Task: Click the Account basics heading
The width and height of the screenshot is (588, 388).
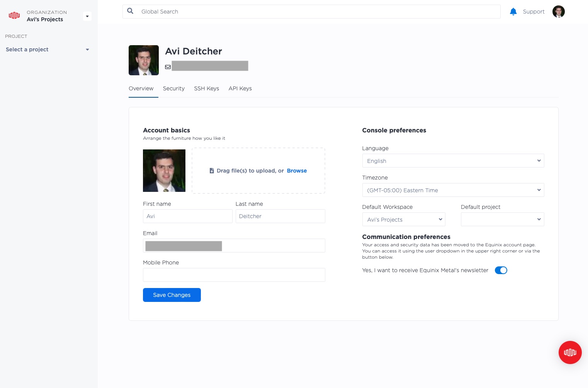Action: click(x=167, y=130)
